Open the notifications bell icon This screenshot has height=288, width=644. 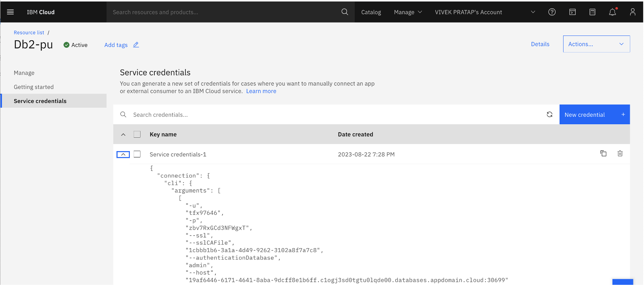612,12
